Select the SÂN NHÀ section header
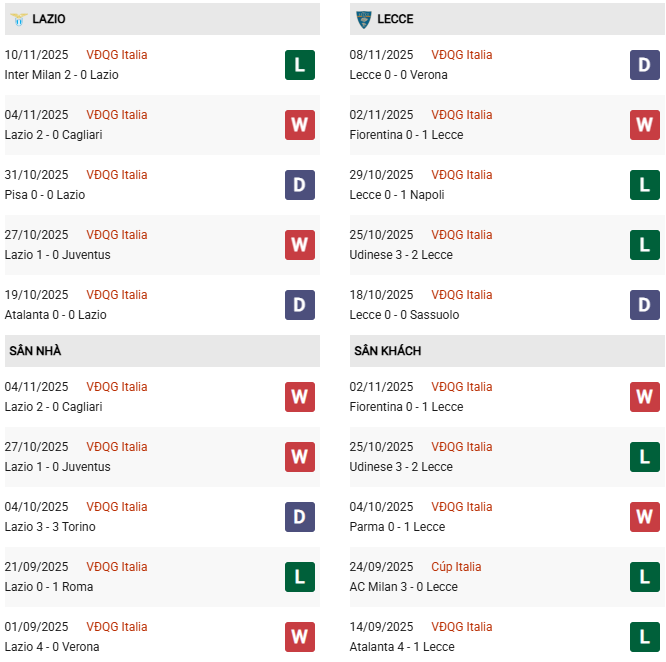 [36, 351]
